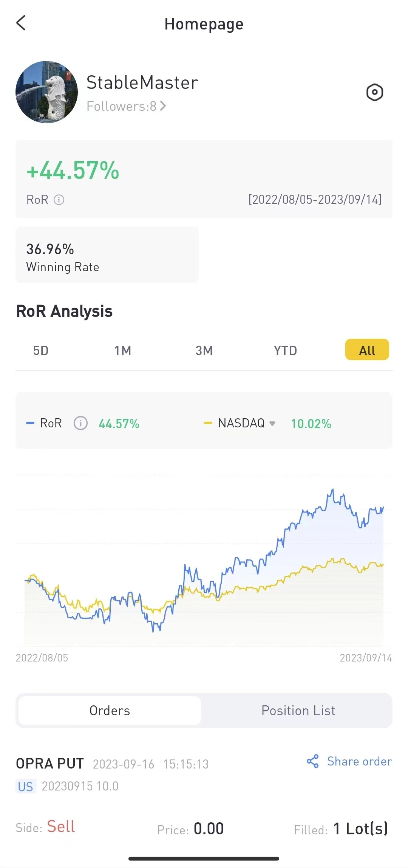Select the 1M time range

[x=123, y=351]
